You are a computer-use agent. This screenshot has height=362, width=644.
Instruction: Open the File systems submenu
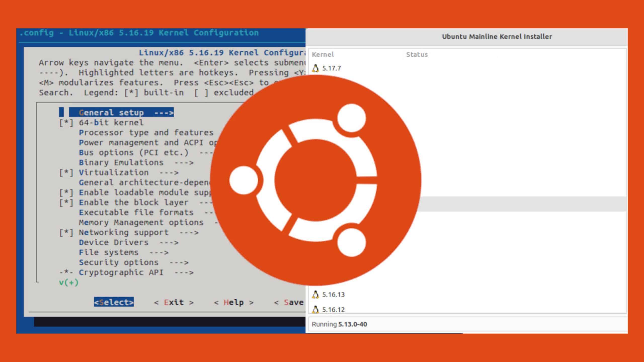click(x=124, y=252)
